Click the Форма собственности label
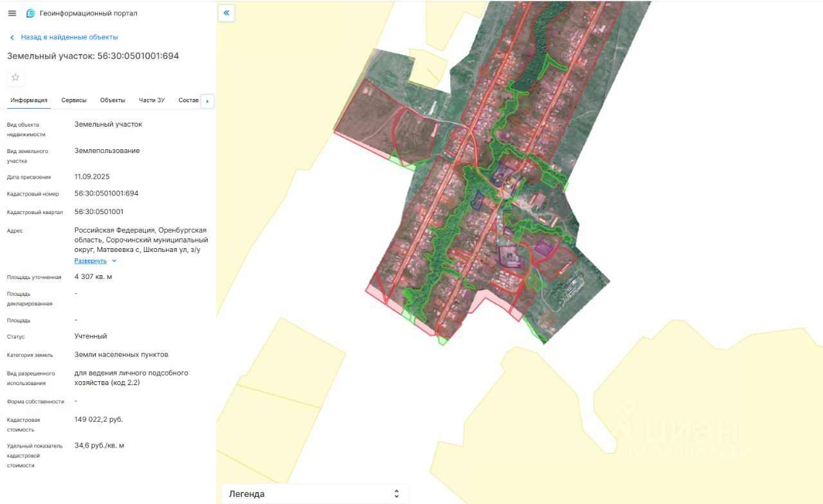This screenshot has height=504, width=823. [x=35, y=401]
